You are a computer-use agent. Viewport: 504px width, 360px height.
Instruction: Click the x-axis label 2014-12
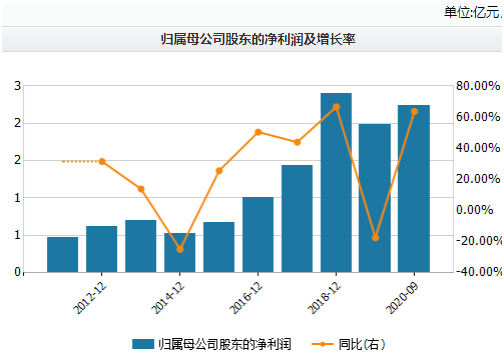(x=168, y=298)
